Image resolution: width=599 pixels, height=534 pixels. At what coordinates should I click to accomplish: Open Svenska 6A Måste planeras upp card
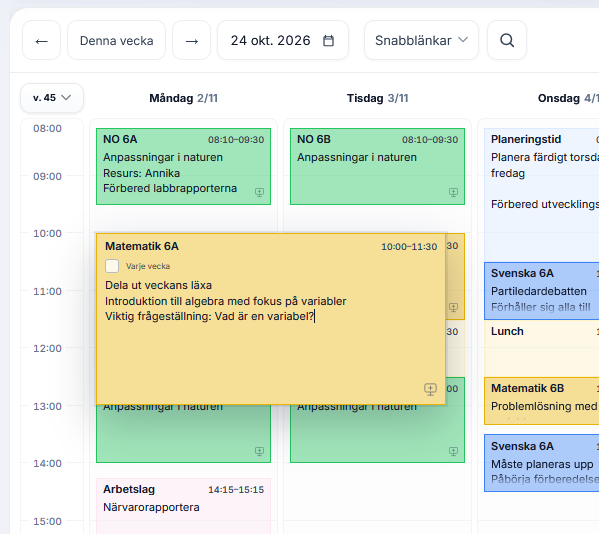click(x=542, y=463)
